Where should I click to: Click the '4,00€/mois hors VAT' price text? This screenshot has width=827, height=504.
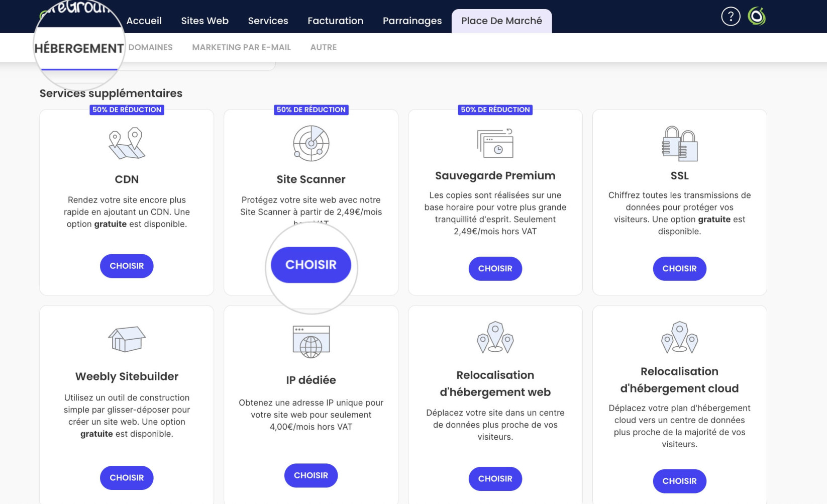pyautogui.click(x=311, y=427)
